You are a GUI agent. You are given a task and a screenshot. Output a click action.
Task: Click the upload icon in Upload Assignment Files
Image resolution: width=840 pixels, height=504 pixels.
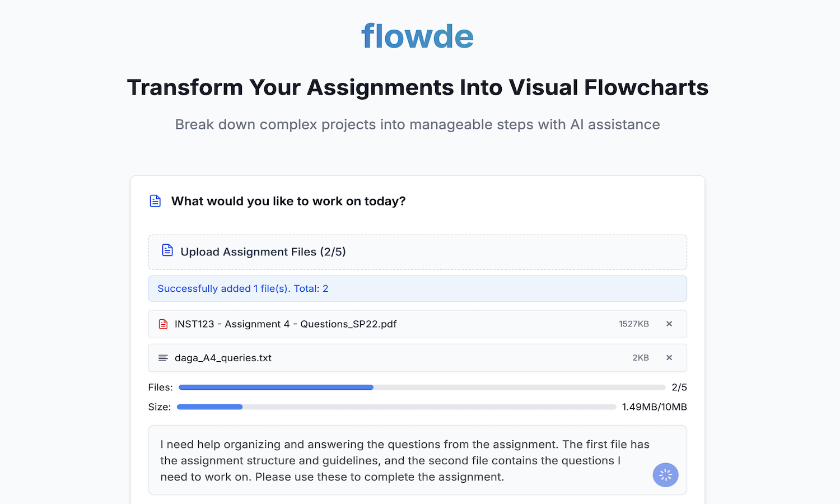point(167,250)
